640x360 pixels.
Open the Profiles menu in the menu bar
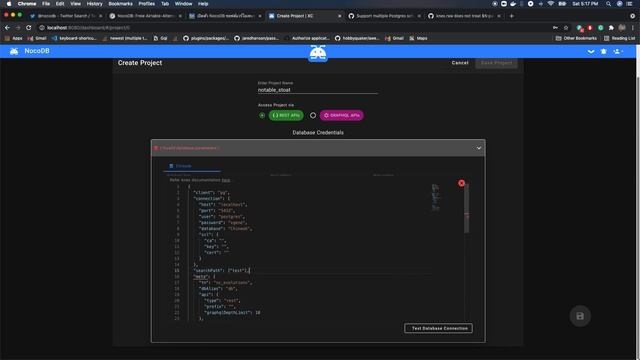pos(147,4)
